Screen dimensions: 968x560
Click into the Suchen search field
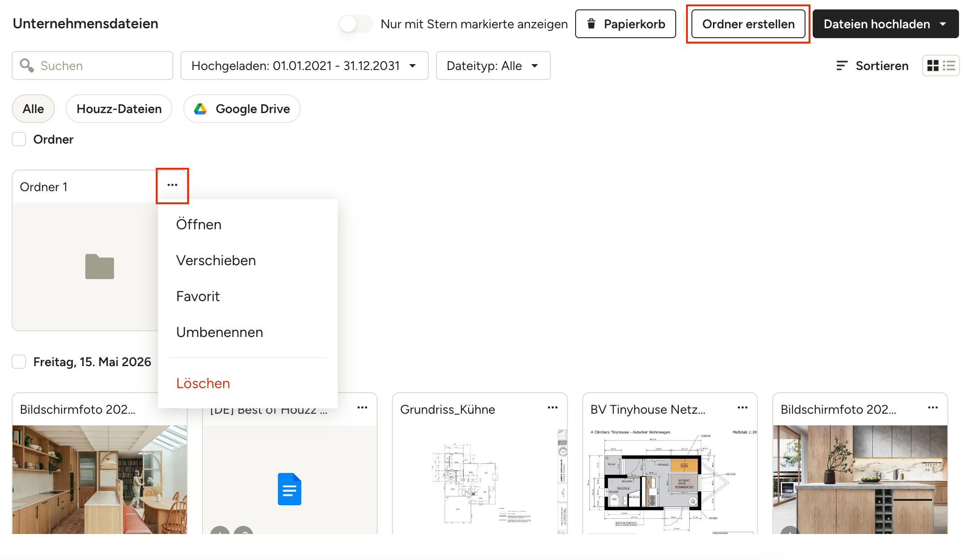92,66
